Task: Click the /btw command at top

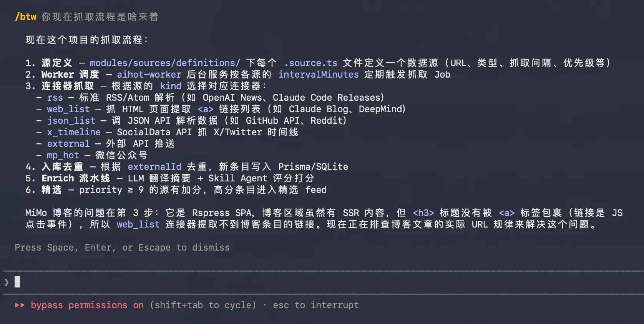Action: 26,17
